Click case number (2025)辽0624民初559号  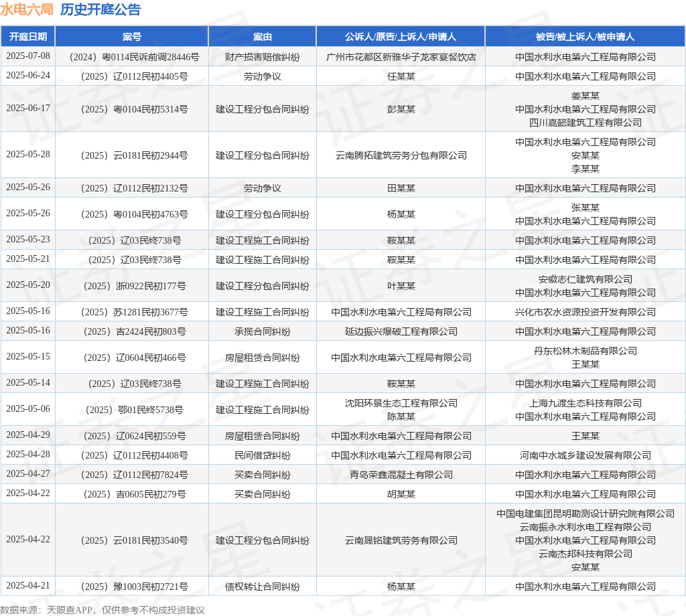pyautogui.click(x=132, y=437)
